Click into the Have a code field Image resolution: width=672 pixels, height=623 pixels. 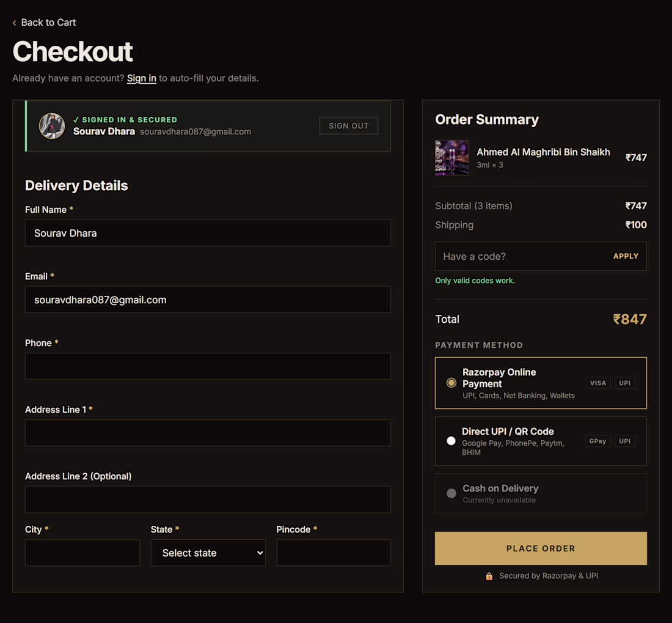coord(520,256)
